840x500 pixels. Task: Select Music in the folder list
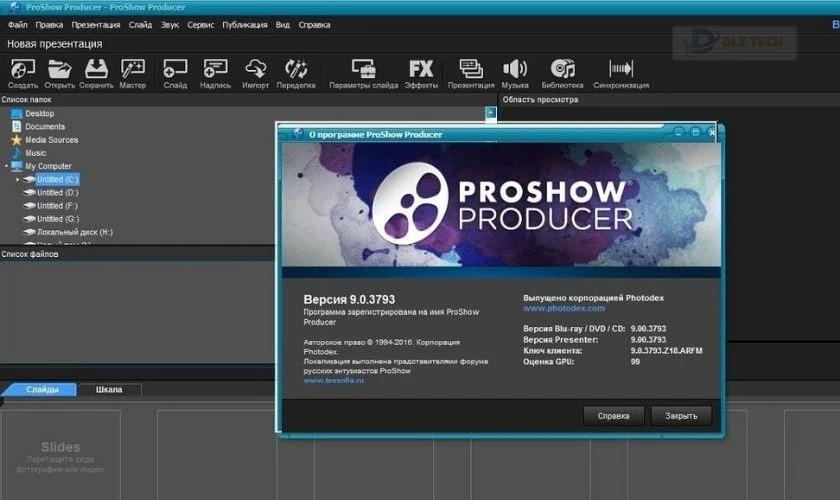coord(35,153)
